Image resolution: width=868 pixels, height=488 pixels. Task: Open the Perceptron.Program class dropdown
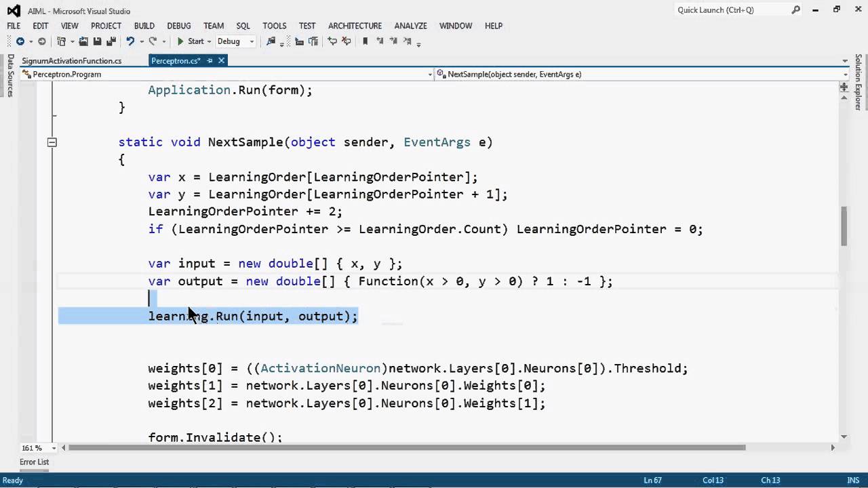pos(228,74)
